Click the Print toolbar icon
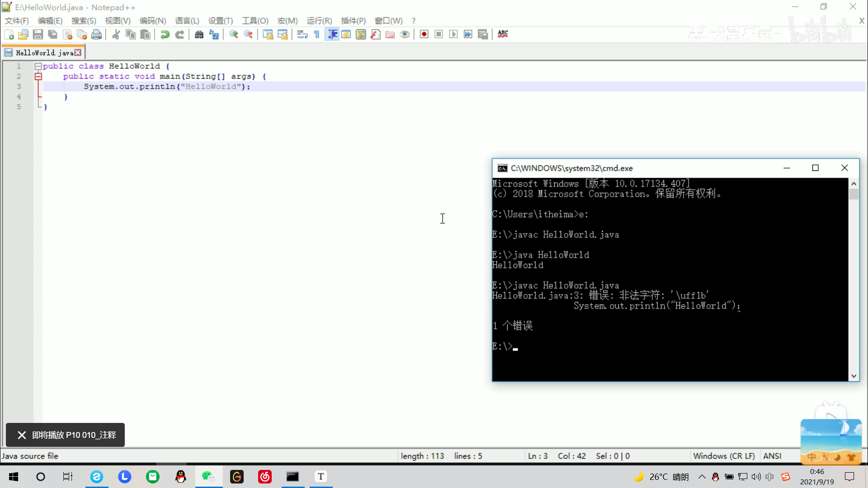868x488 pixels. 96,34
